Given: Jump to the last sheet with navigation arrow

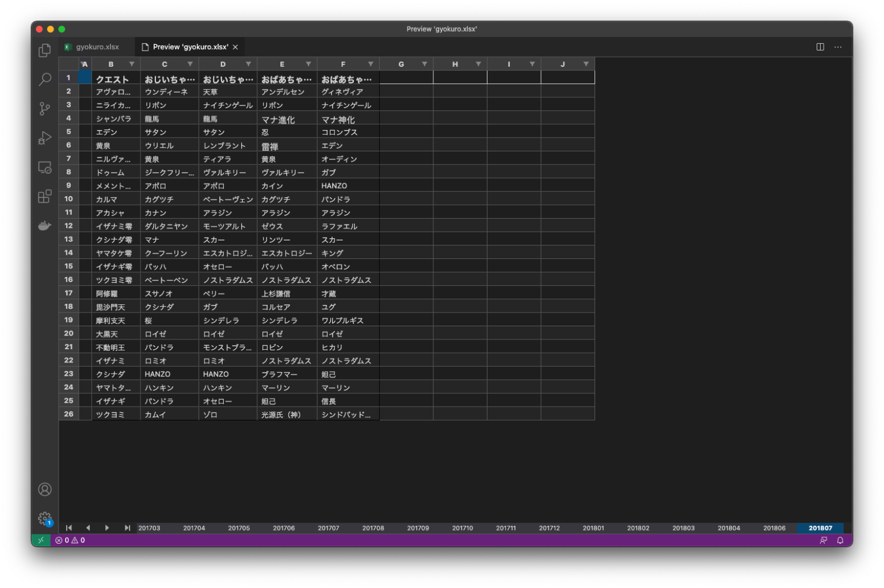Looking at the screenshot, I should (127, 528).
